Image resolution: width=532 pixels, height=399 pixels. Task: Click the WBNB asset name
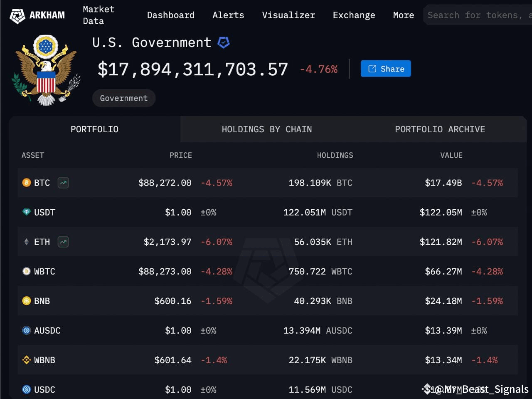pyautogui.click(x=44, y=360)
